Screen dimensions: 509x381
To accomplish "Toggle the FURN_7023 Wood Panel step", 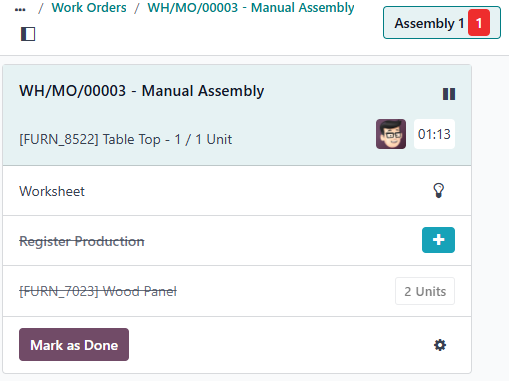I will pyautogui.click(x=98, y=291).
